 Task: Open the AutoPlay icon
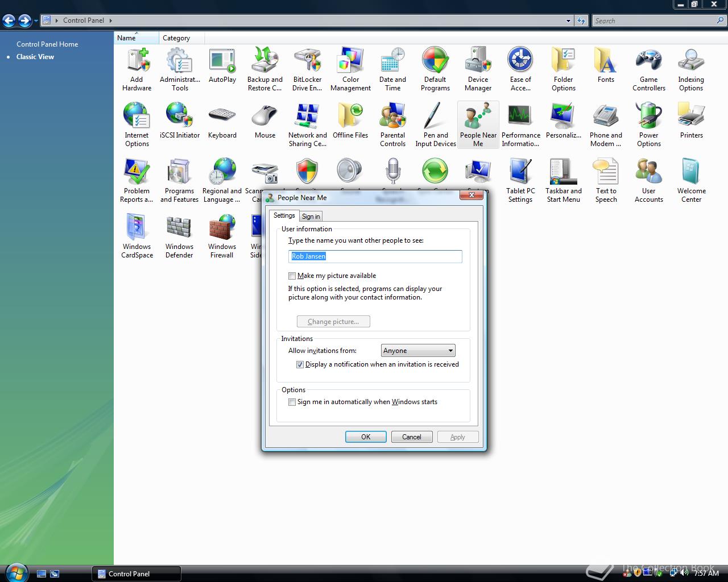point(222,65)
